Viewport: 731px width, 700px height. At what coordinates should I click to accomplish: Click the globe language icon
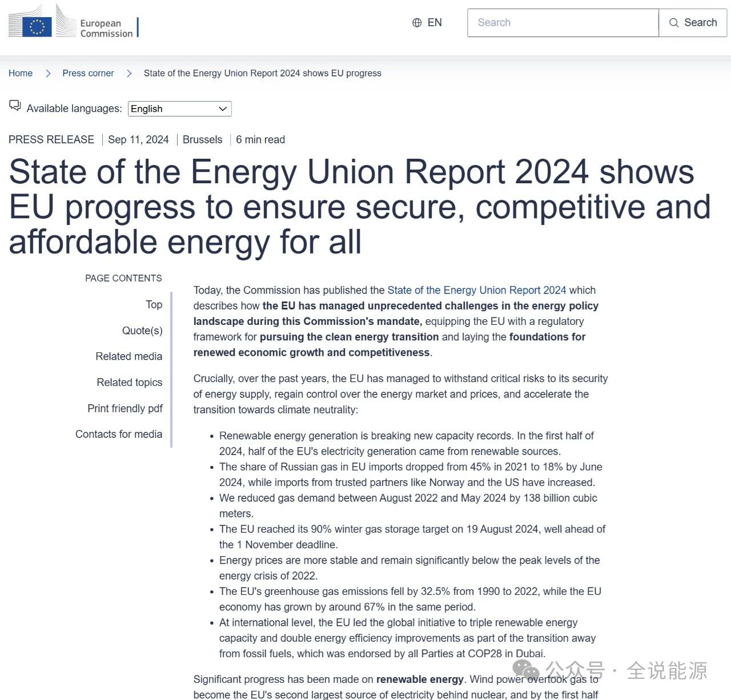pos(417,23)
